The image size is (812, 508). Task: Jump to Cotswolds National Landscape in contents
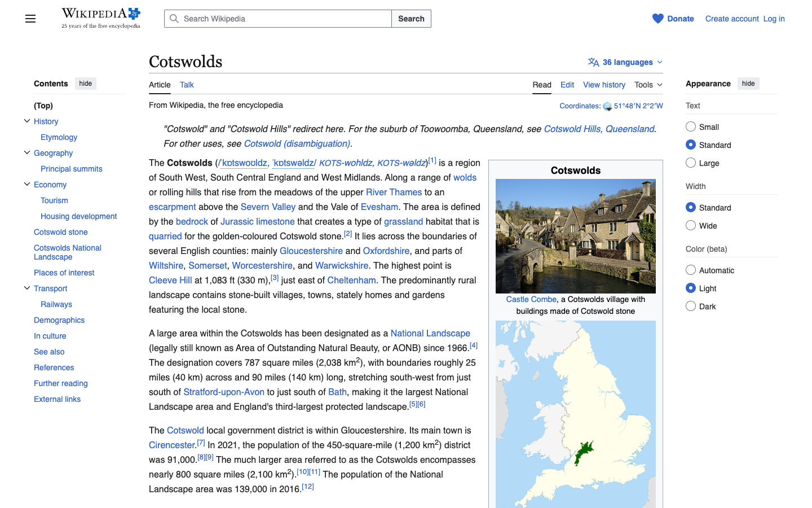[68, 252]
